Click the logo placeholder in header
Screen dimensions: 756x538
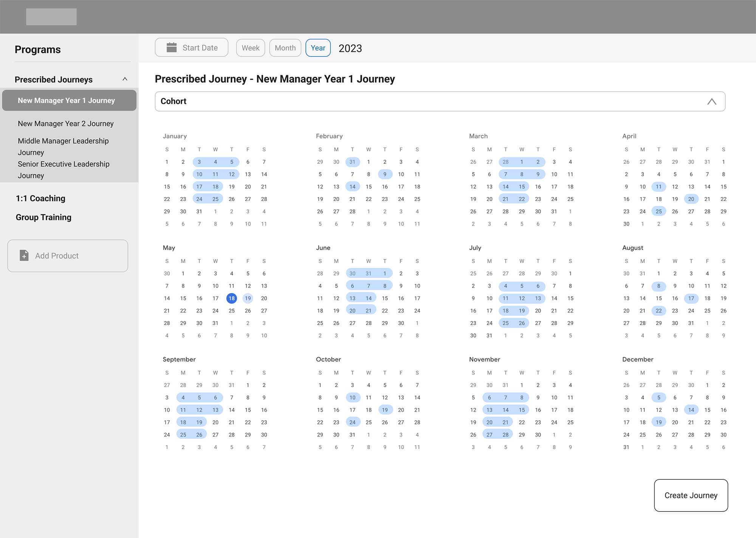click(x=51, y=17)
